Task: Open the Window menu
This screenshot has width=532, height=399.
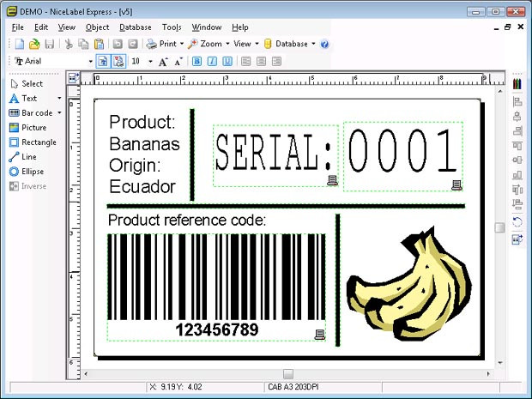Action: (x=207, y=27)
